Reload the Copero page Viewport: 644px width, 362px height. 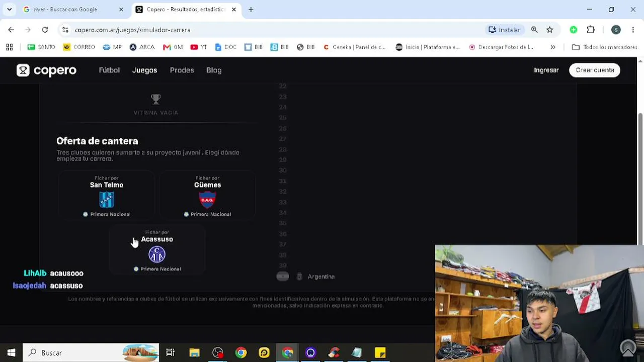click(45, 30)
